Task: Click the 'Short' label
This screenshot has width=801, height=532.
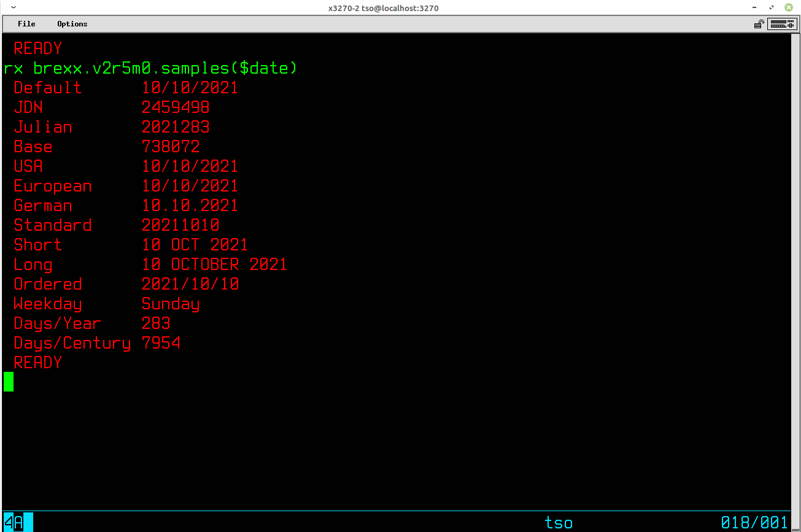Action: point(38,244)
